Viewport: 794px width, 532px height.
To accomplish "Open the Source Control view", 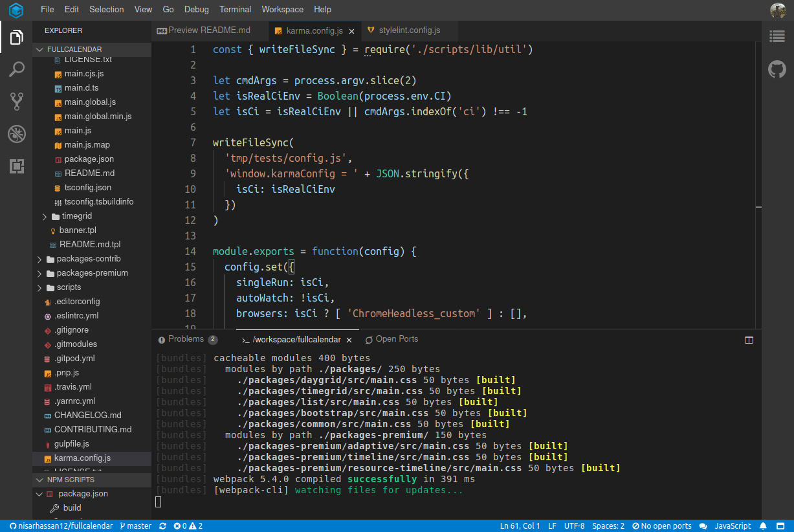I will tap(16, 101).
